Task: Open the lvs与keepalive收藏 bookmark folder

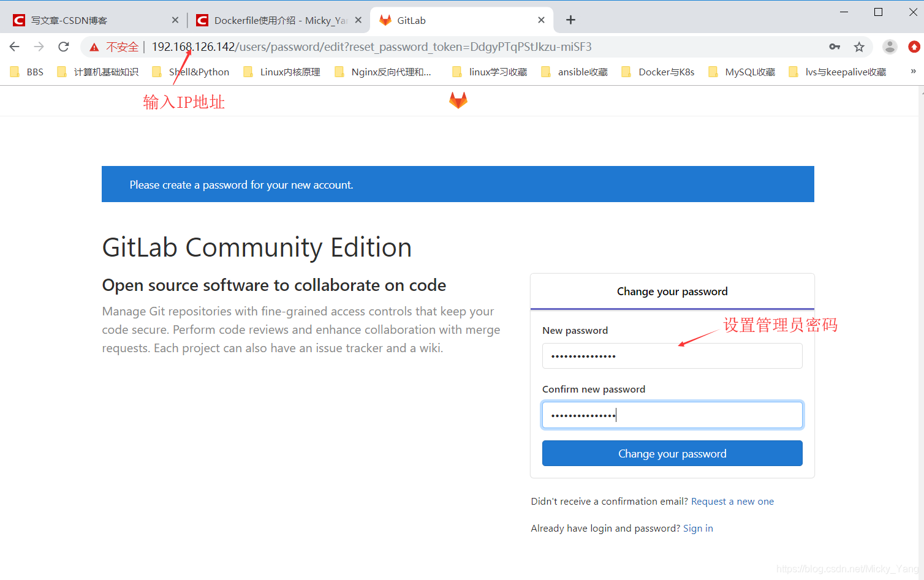Action: (x=838, y=72)
